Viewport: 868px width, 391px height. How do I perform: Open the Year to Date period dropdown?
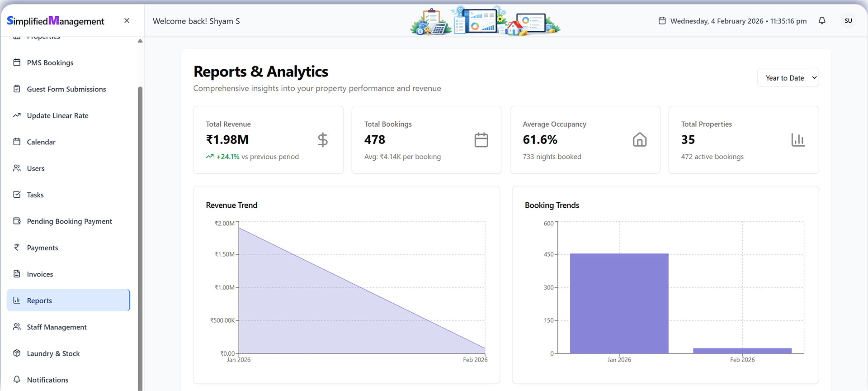point(788,78)
